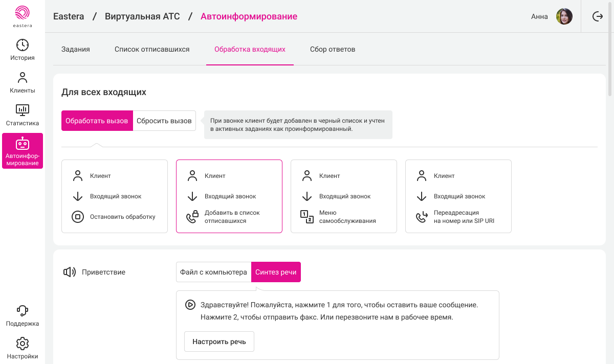614x364 pixels.
Task: Play the greeting speech preview
Action: tap(190, 305)
